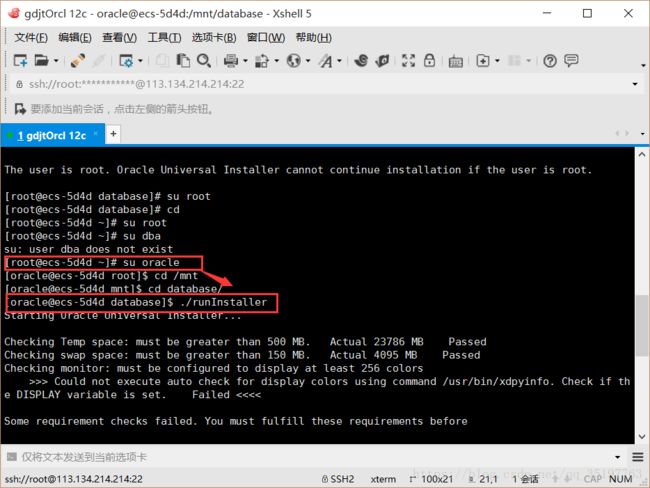Click the Open session folder icon
This screenshot has width=650, height=488.
tap(41, 61)
